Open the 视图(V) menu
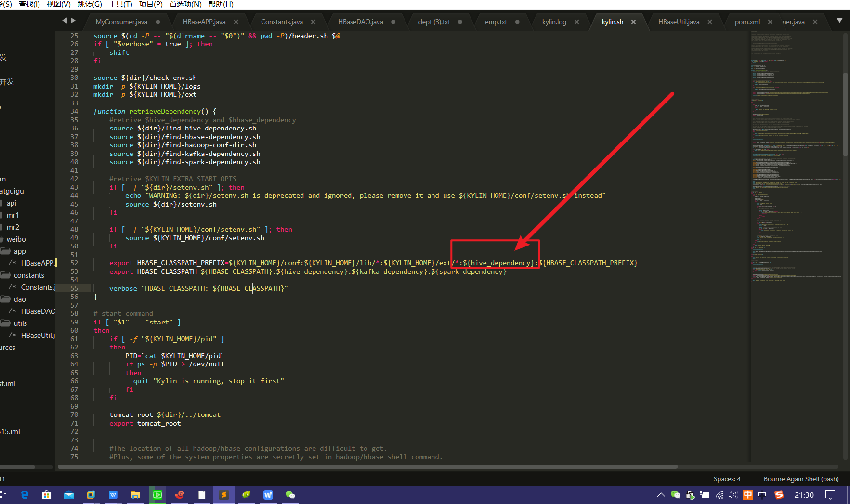This screenshot has width=850, height=504. coord(59,4)
